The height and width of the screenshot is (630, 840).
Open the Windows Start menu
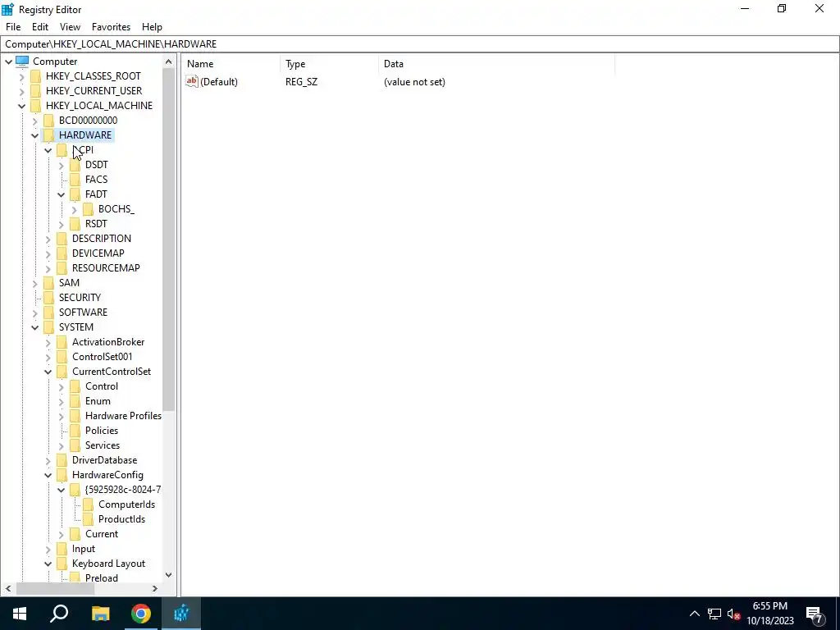click(x=20, y=614)
